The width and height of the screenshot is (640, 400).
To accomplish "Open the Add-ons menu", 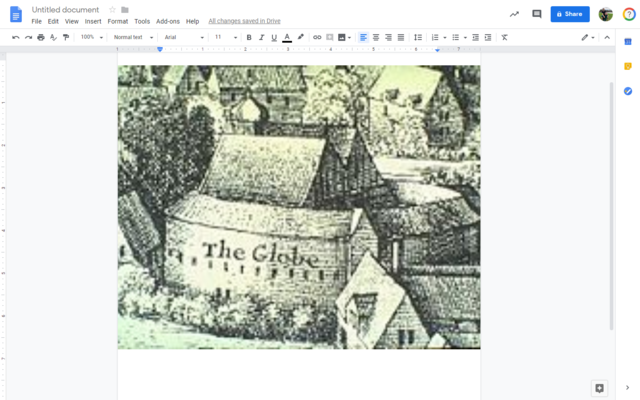I will click(x=168, y=21).
